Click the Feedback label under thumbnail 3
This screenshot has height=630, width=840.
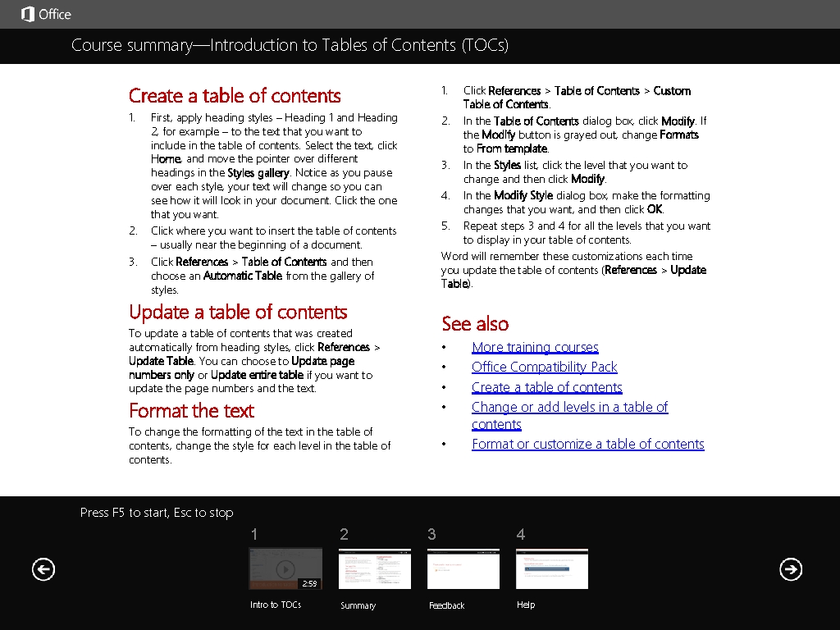point(446,605)
